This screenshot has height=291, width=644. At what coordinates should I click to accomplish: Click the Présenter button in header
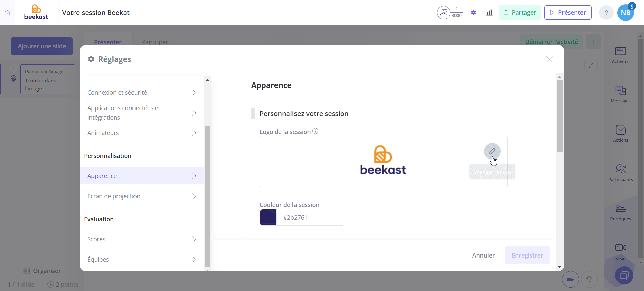[568, 13]
